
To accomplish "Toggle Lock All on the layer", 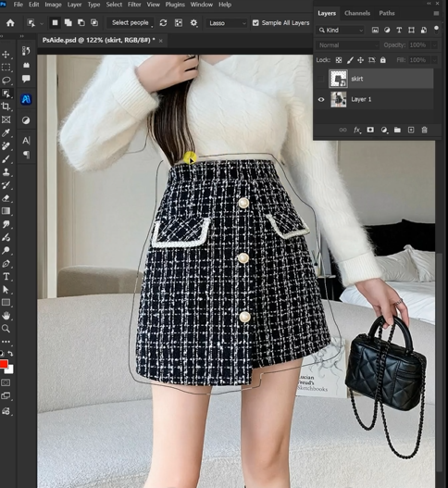I will click(x=383, y=60).
